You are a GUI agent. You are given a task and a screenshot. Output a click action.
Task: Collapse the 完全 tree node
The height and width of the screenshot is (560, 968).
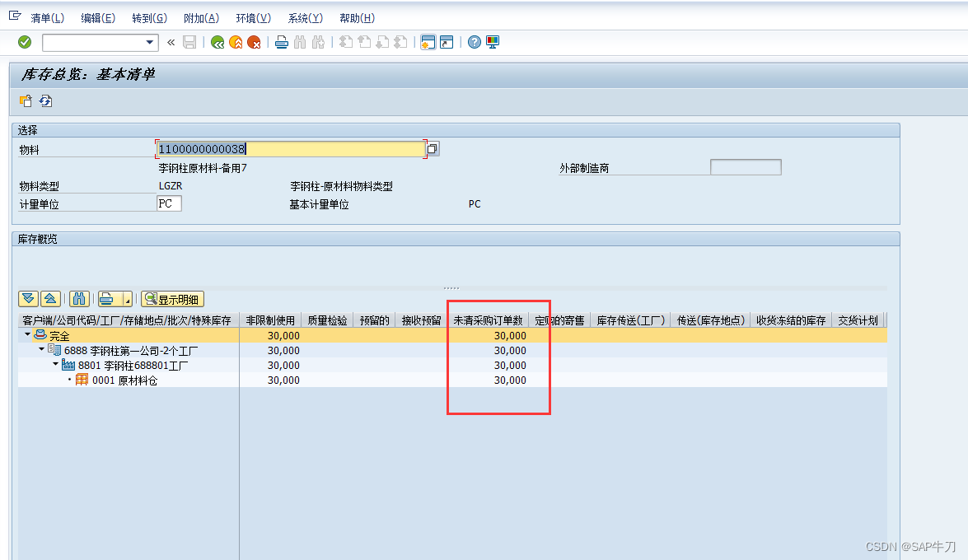tap(27, 334)
